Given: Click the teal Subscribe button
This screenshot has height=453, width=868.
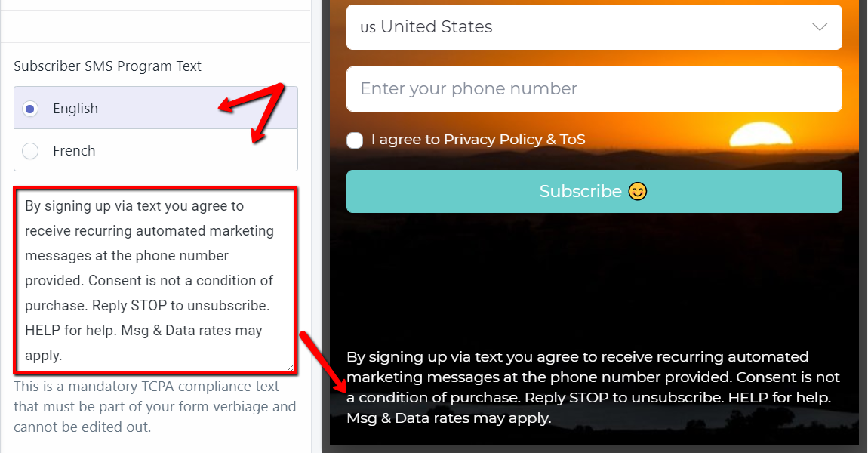Looking at the screenshot, I should coord(594,191).
